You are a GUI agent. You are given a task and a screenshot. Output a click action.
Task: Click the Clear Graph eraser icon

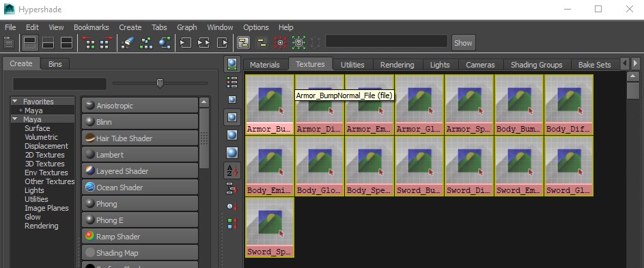point(128,43)
